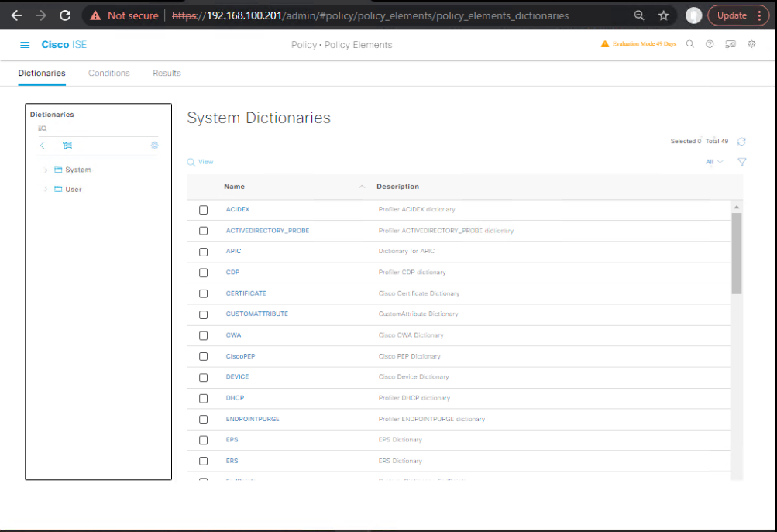Check the APIC row checkbox
Image resolution: width=777 pixels, height=532 pixels.
tap(203, 252)
